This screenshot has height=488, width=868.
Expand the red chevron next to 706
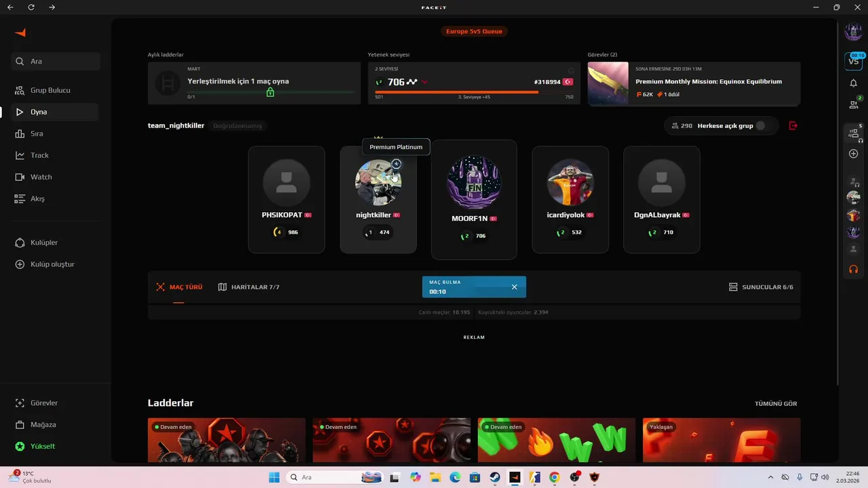pos(425,82)
